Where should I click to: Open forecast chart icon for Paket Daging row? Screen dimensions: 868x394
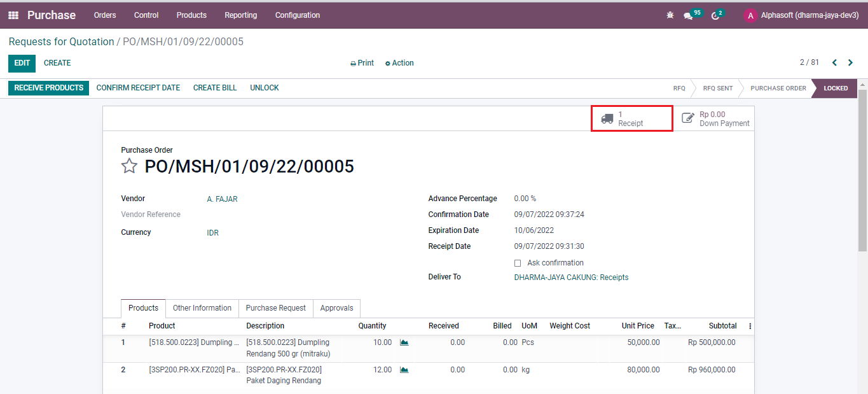coord(404,369)
